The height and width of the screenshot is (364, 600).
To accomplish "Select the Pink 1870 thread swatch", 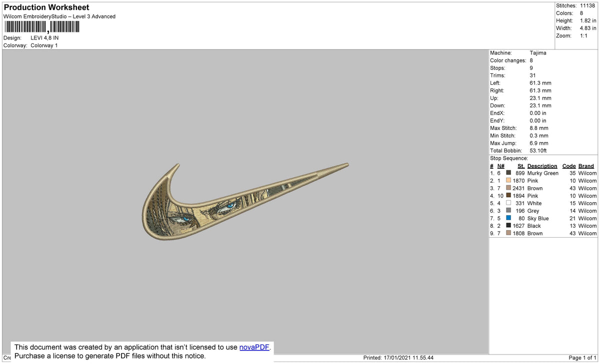I will (x=508, y=181).
